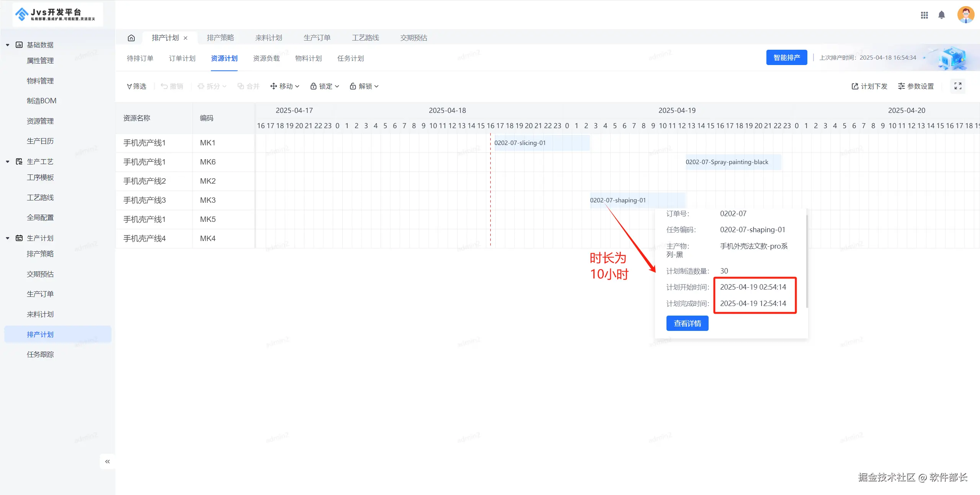980x495 pixels.
Task: Click 查看详情 in the popup
Action: point(687,323)
